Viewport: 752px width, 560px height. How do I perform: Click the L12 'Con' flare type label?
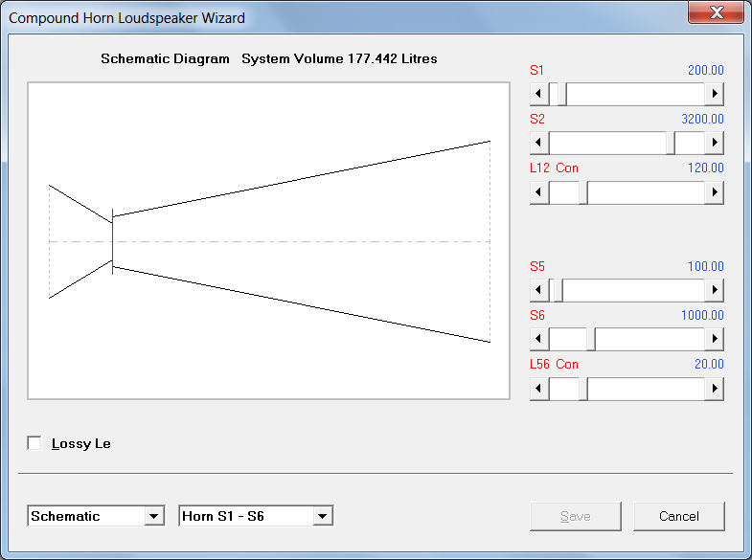567,168
